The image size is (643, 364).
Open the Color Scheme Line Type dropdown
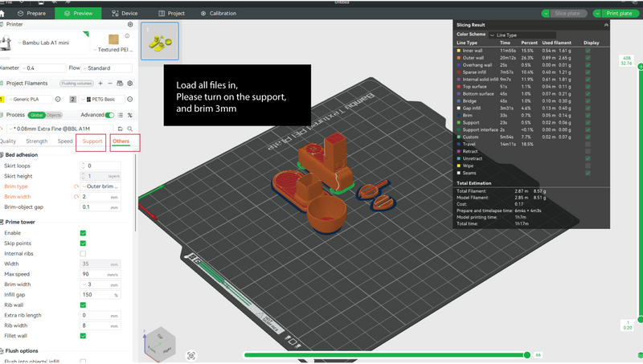[522, 35]
